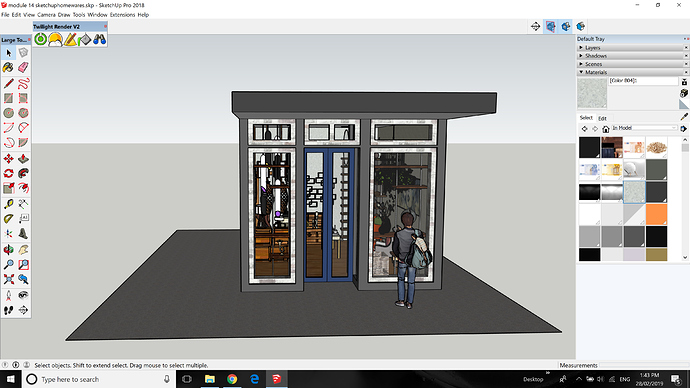Activate the Paint Bucket tool
Viewport: 690px width, 388px height.
(x=8, y=67)
